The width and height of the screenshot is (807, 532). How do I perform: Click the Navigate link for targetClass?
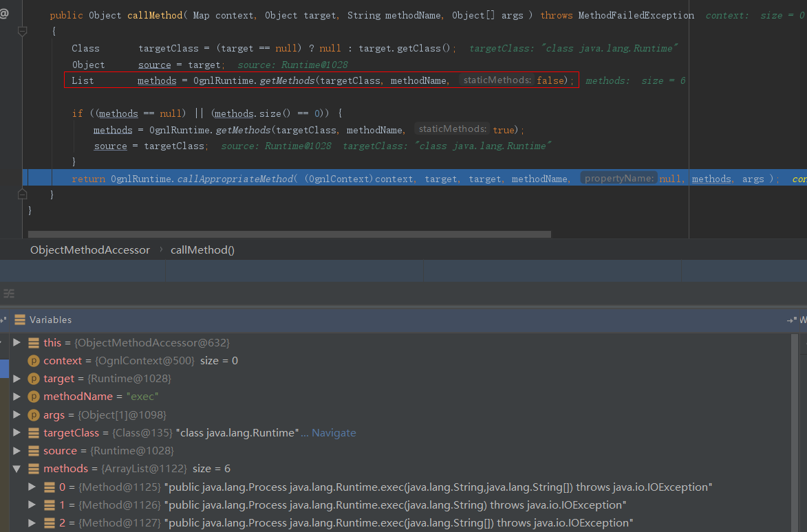[x=333, y=433]
